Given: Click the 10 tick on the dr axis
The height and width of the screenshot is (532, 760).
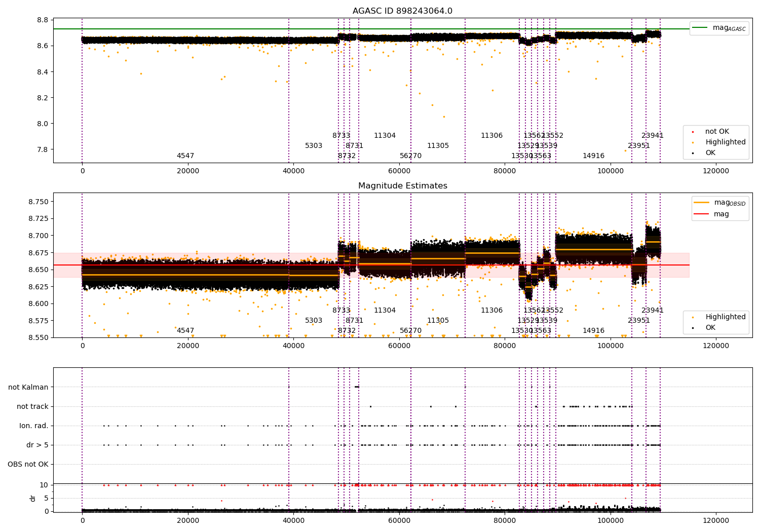Looking at the screenshot, I should [44, 485].
